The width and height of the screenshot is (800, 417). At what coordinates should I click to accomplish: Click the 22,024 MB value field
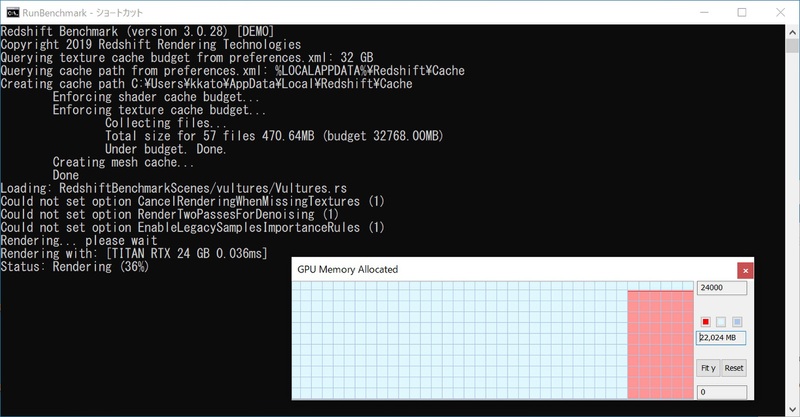point(721,338)
